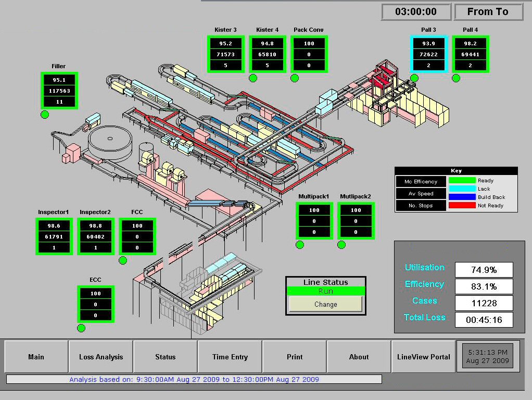Click Inspector2 efficiency value 98.8
This screenshot has width=532, height=400.
[96, 226]
